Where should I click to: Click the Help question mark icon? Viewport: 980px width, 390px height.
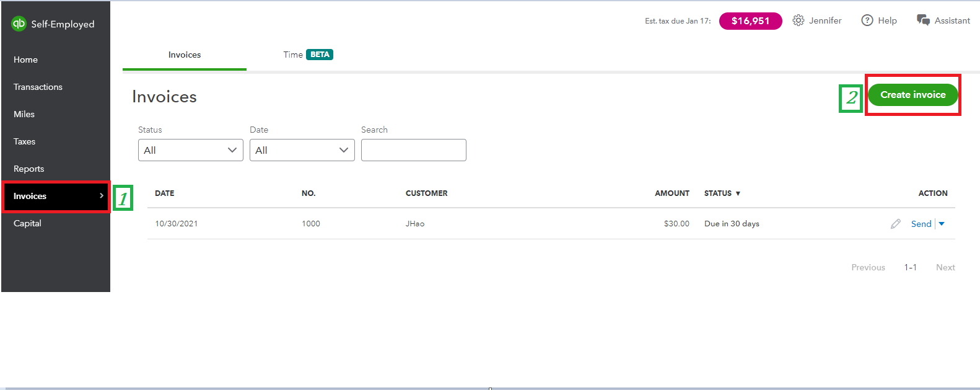[x=867, y=20]
